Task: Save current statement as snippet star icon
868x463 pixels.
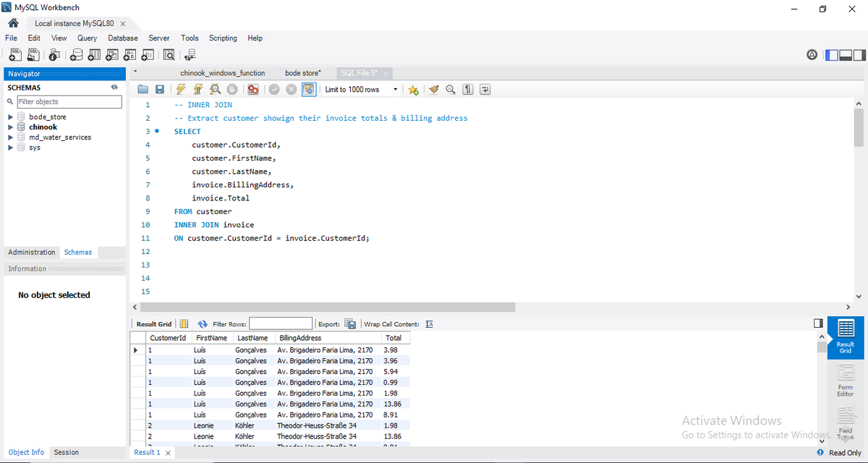Action: pos(413,90)
